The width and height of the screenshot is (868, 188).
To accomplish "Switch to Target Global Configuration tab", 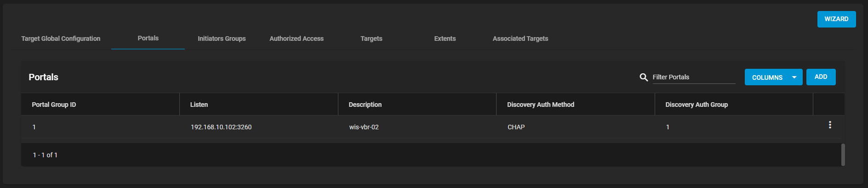I will (61, 39).
